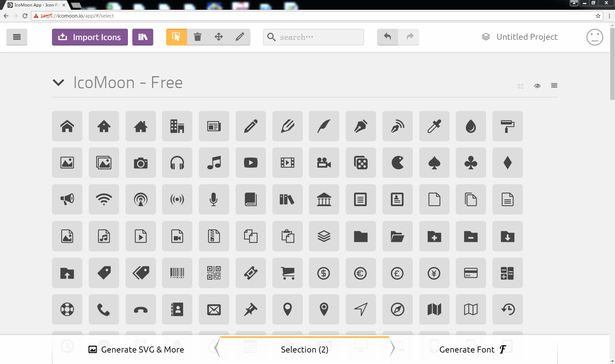The width and height of the screenshot is (615, 364).
Task: Open the Selection (2) tab
Action: tap(305, 349)
